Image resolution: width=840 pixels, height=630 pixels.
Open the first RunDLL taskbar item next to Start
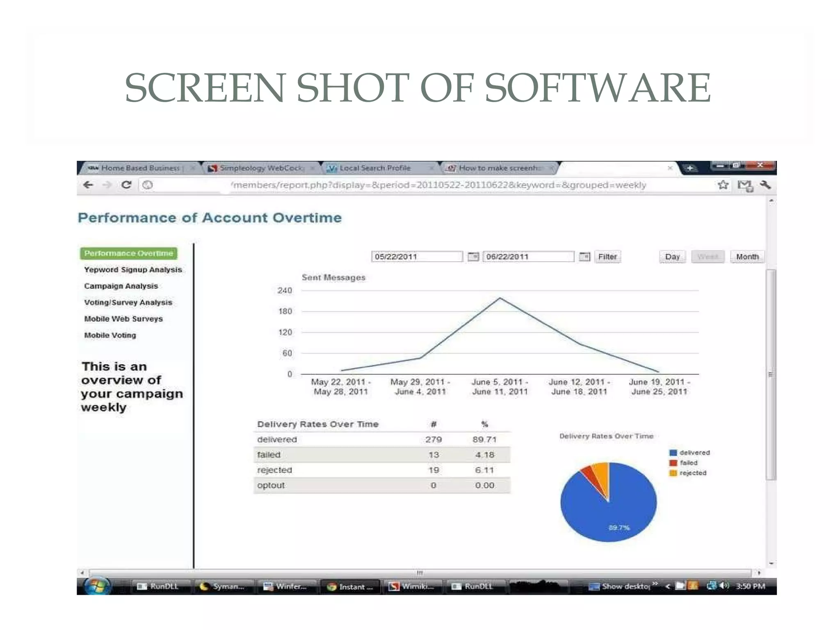coord(160,587)
